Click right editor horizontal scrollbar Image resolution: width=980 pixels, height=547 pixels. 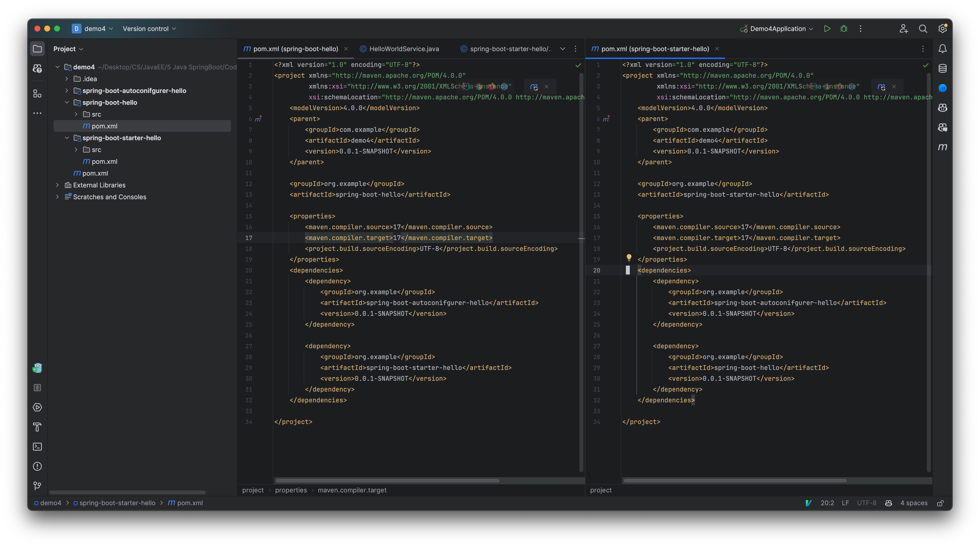point(735,480)
